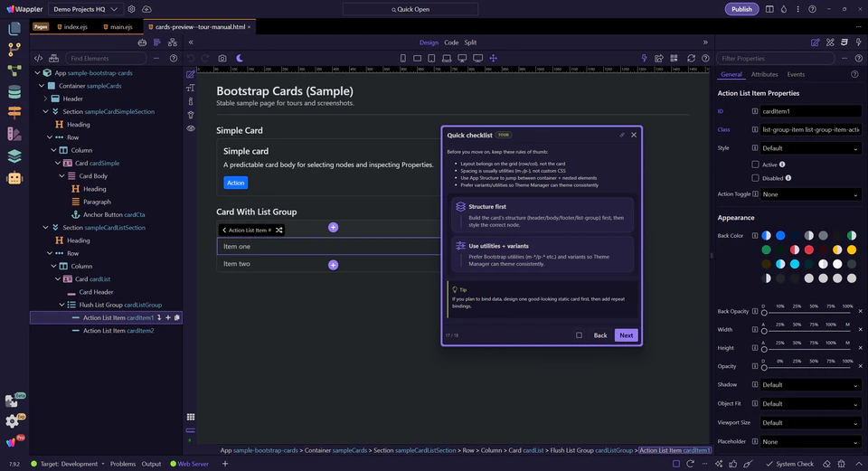The image size is (868, 471).
Task: Switch to the Split view tab
Action: tap(470, 42)
